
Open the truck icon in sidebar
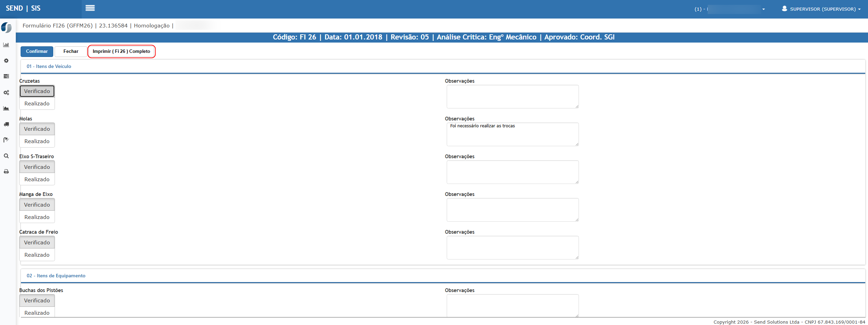6,124
